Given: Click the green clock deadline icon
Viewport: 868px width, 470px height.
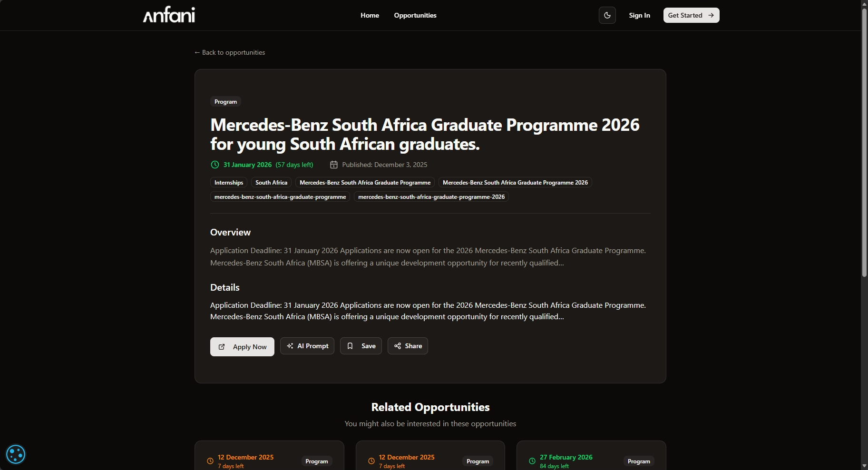Looking at the screenshot, I should tap(215, 165).
